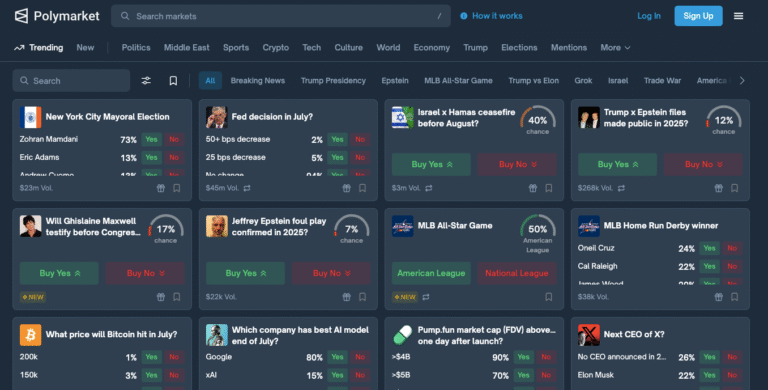768x390 pixels.
Task: Open the Middle East category
Action: tap(187, 48)
